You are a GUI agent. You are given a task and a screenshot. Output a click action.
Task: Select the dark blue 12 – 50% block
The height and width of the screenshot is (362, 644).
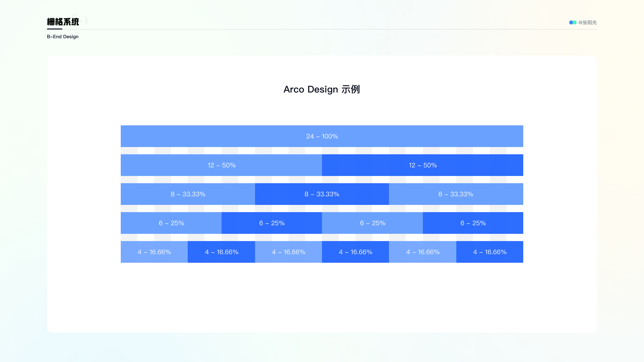[x=422, y=165]
